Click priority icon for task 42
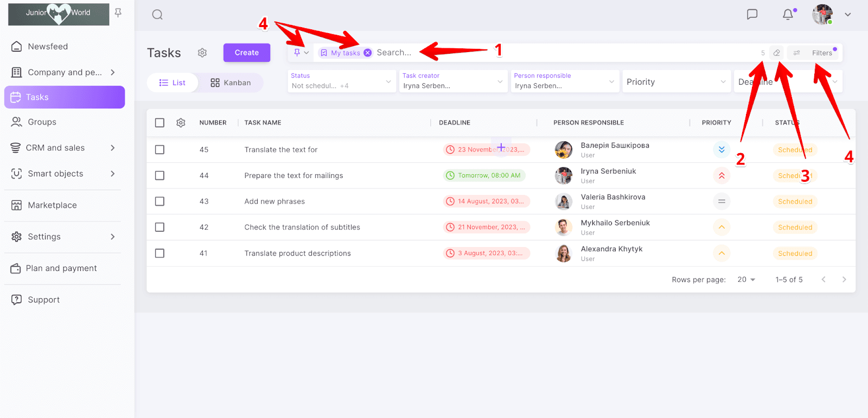The image size is (868, 418). tap(722, 227)
